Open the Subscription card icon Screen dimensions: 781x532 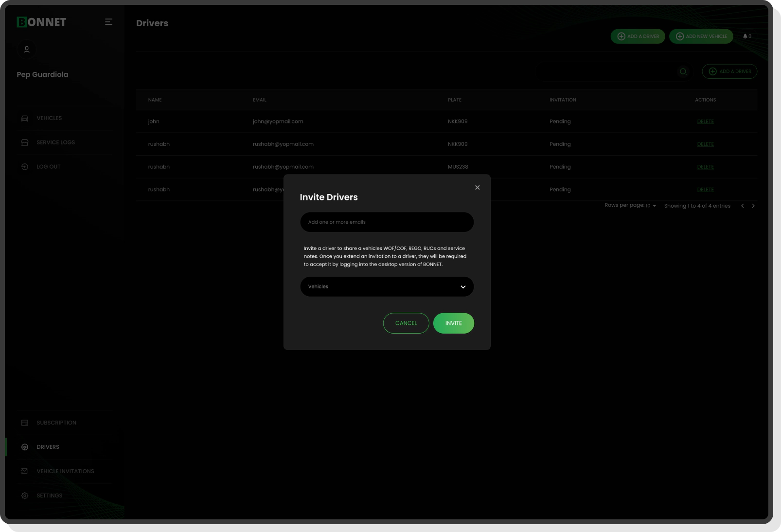[x=25, y=423]
